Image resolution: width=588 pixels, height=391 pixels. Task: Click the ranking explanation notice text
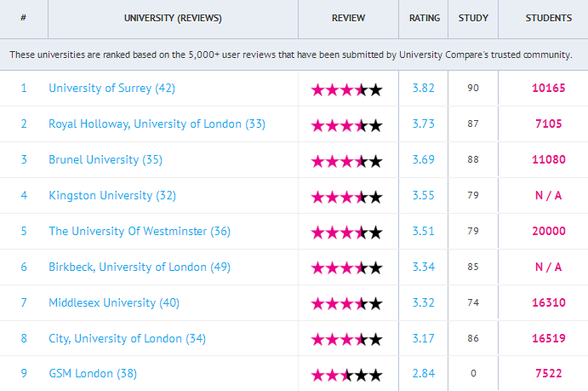pos(291,55)
